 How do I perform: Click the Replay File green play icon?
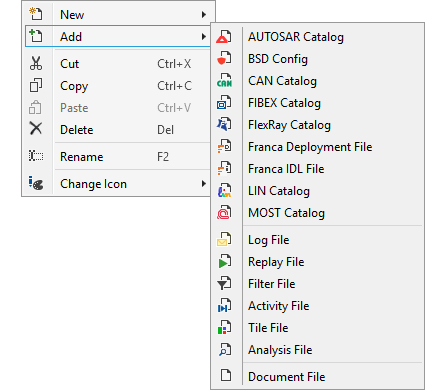point(224,262)
